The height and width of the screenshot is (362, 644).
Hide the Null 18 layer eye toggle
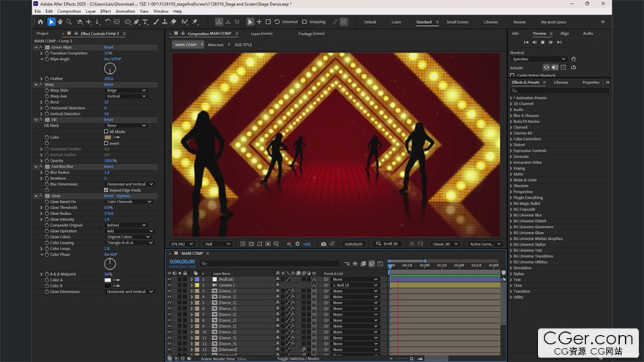(x=170, y=279)
